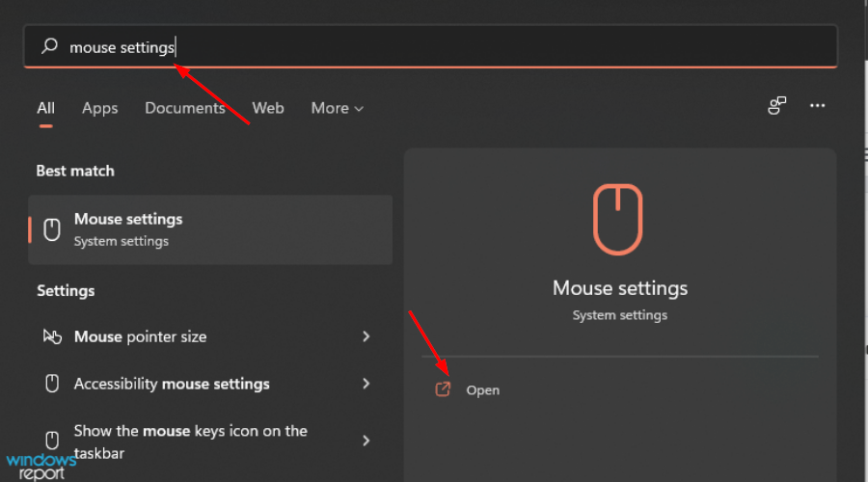The width and height of the screenshot is (868, 482).
Task: Expand the More filters dropdown
Action: point(337,108)
